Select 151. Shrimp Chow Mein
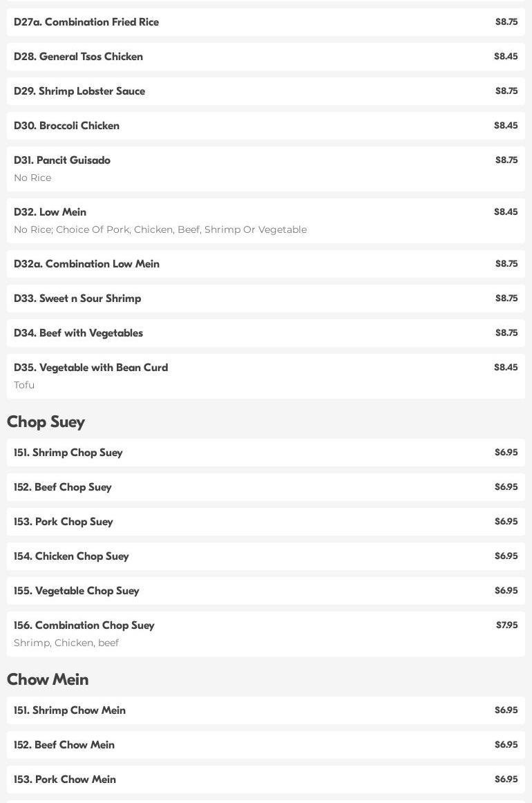 pyautogui.click(x=70, y=710)
